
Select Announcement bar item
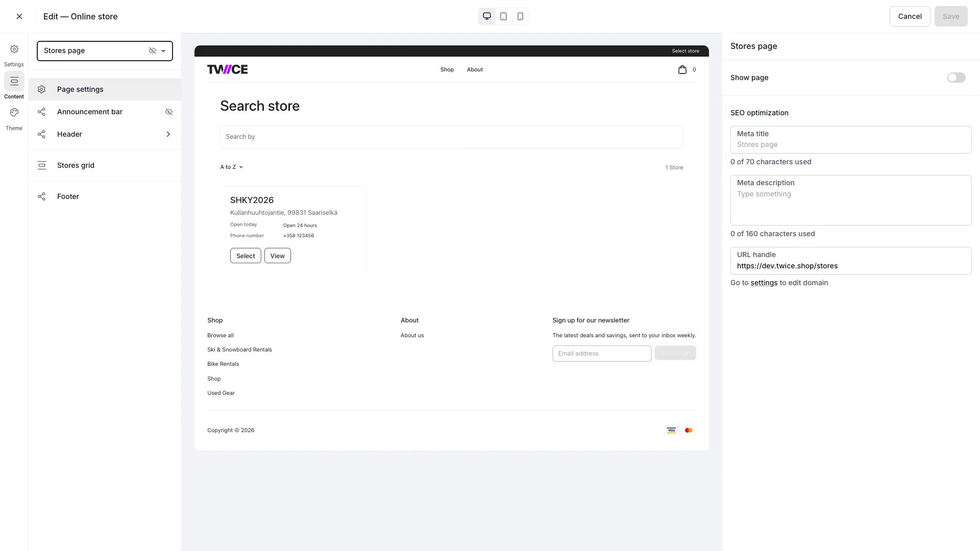click(x=105, y=112)
